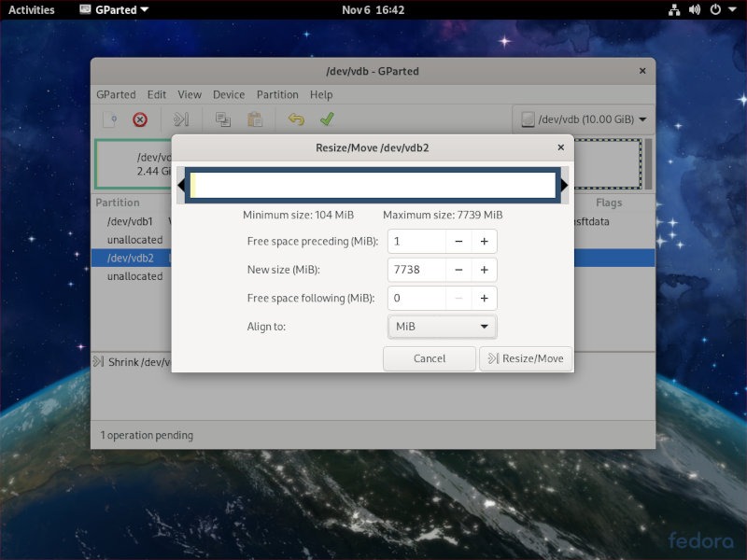Open the Device menu
The width and height of the screenshot is (747, 560).
229,94
